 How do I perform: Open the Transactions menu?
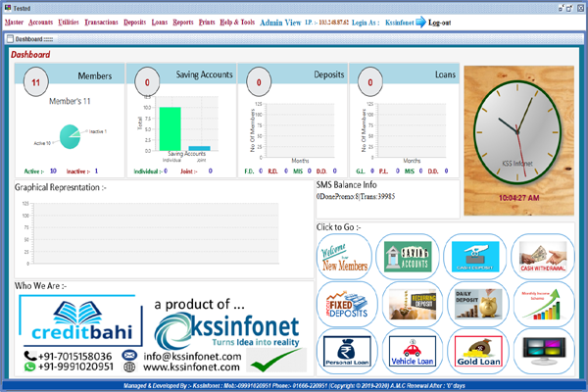pos(101,23)
